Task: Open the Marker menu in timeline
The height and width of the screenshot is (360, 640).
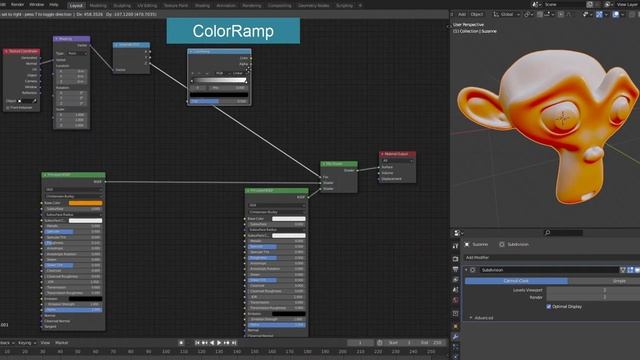Action: pos(61,343)
